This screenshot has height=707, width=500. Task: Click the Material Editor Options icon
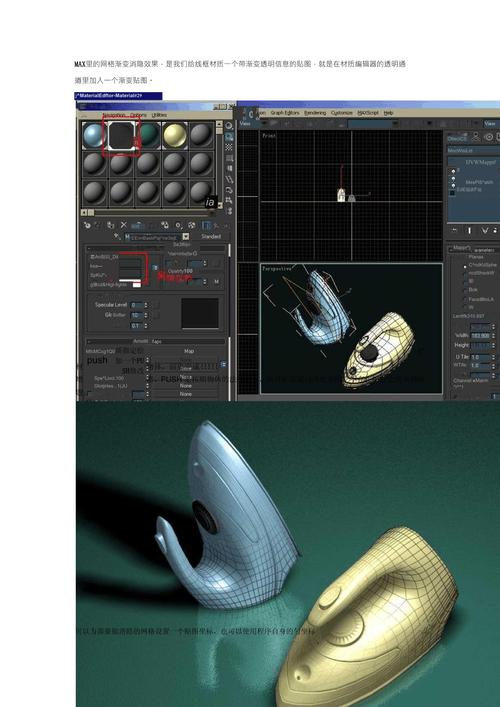[x=229, y=190]
